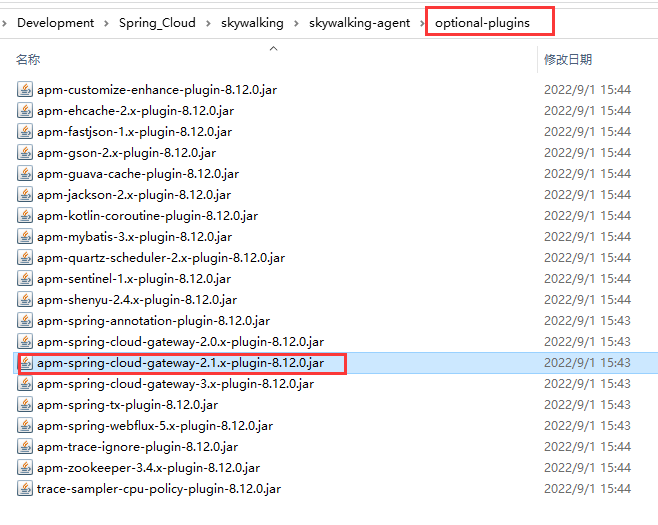Select file name apm-mybatis-3.x-plugin-8.12.0.jar
658x525 pixels.
[x=134, y=237]
